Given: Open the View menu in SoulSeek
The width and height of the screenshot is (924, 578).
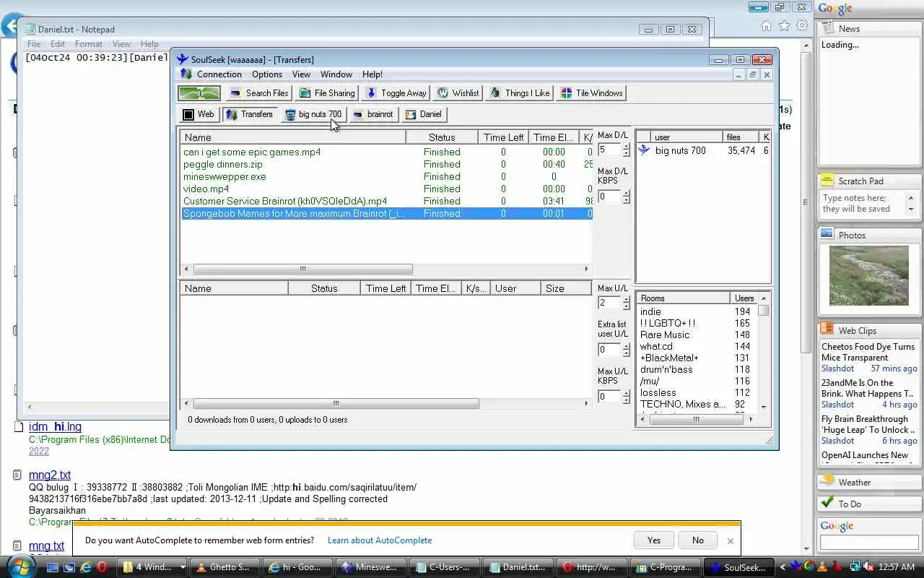Looking at the screenshot, I should pyautogui.click(x=301, y=74).
